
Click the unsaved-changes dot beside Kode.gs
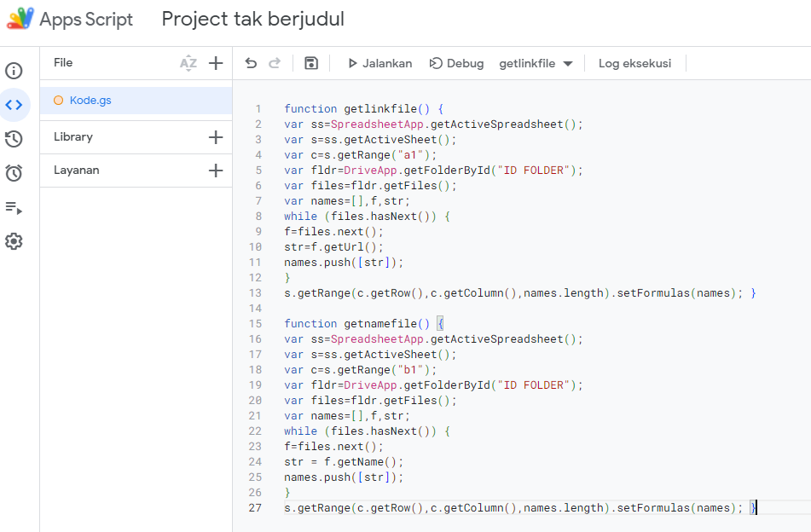59,101
